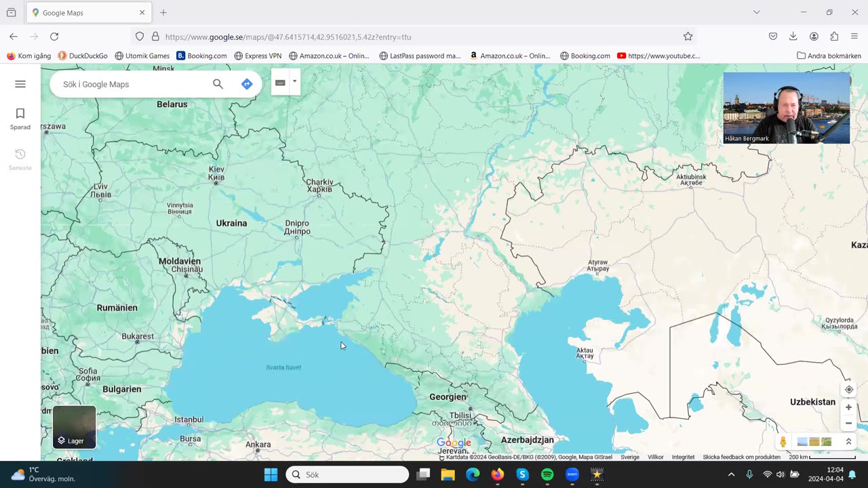Open Zoom from the taskbar
The width and height of the screenshot is (868, 488).
[x=572, y=474]
